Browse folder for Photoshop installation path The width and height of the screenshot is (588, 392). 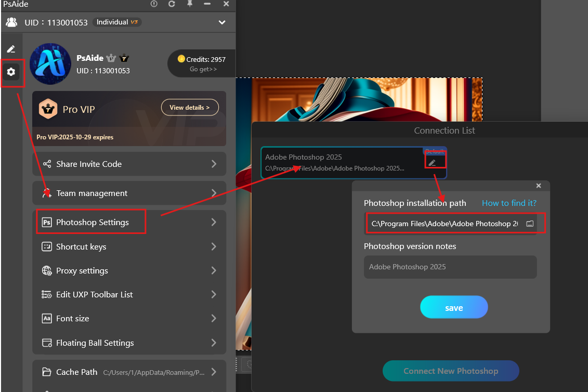coord(530,224)
